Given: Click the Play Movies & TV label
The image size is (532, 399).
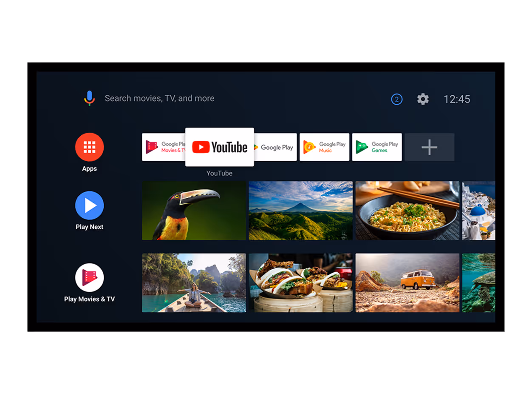Looking at the screenshot, I should coord(89,299).
